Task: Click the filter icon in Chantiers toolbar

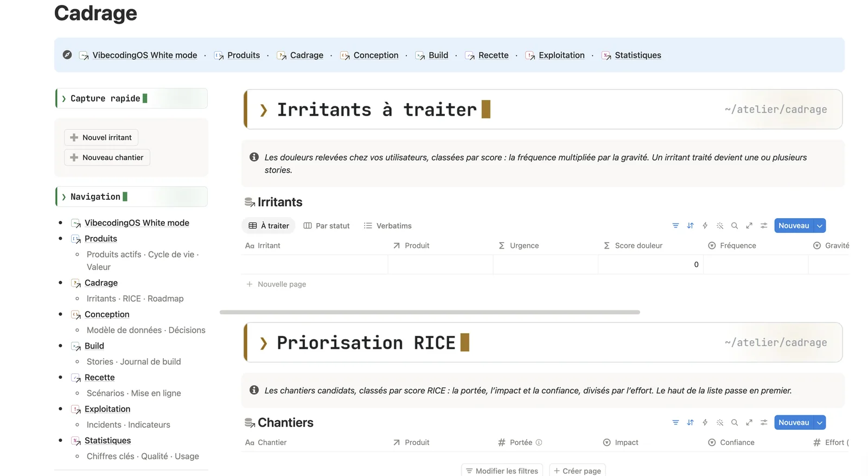Action: (675, 423)
